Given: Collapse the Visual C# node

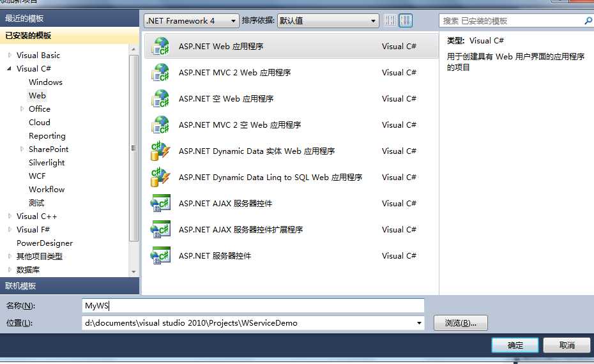Looking at the screenshot, I should pyautogui.click(x=10, y=68).
